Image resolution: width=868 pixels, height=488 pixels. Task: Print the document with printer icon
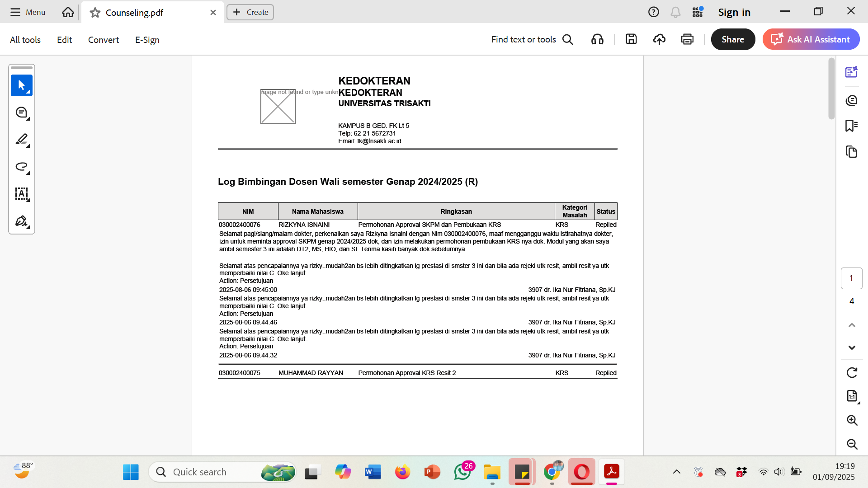coord(687,39)
